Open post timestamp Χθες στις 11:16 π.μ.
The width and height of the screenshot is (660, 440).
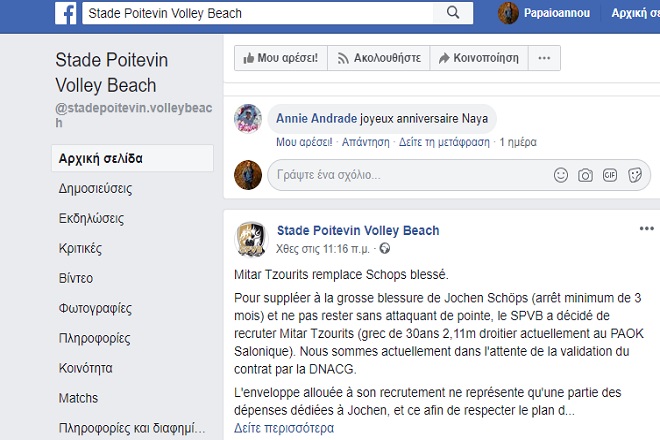[322, 249]
